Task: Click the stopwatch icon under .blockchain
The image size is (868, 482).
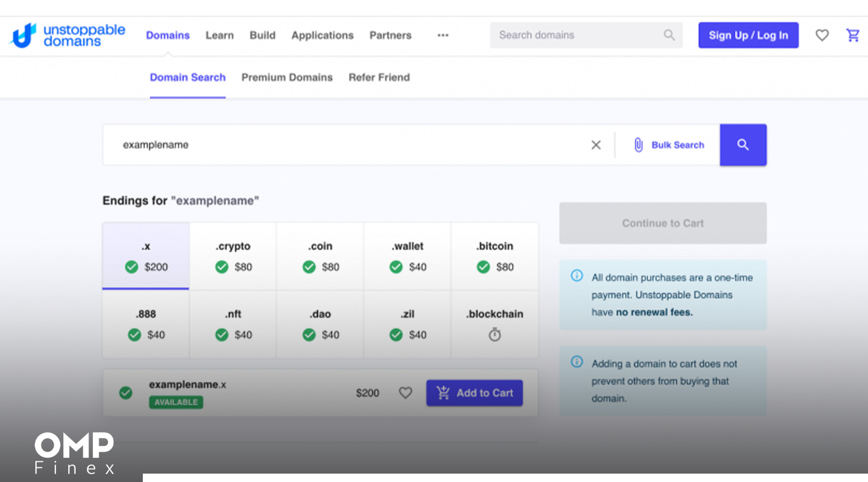Action: coord(494,335)
